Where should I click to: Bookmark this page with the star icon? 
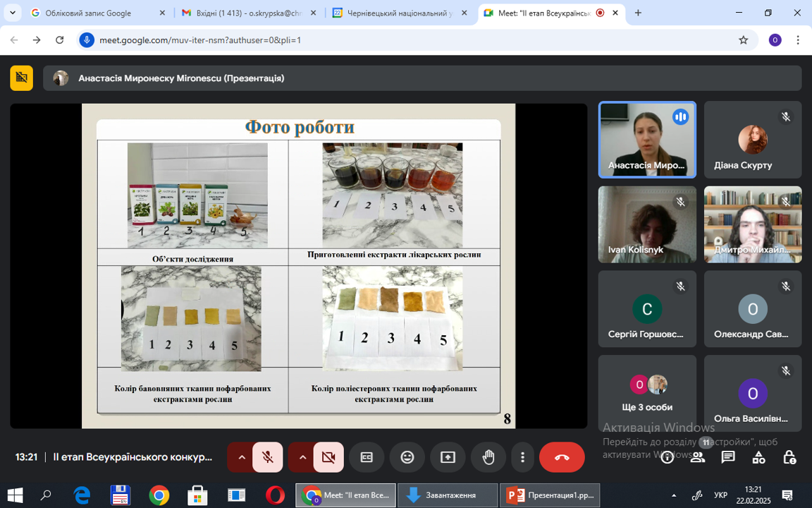point(743,40)
